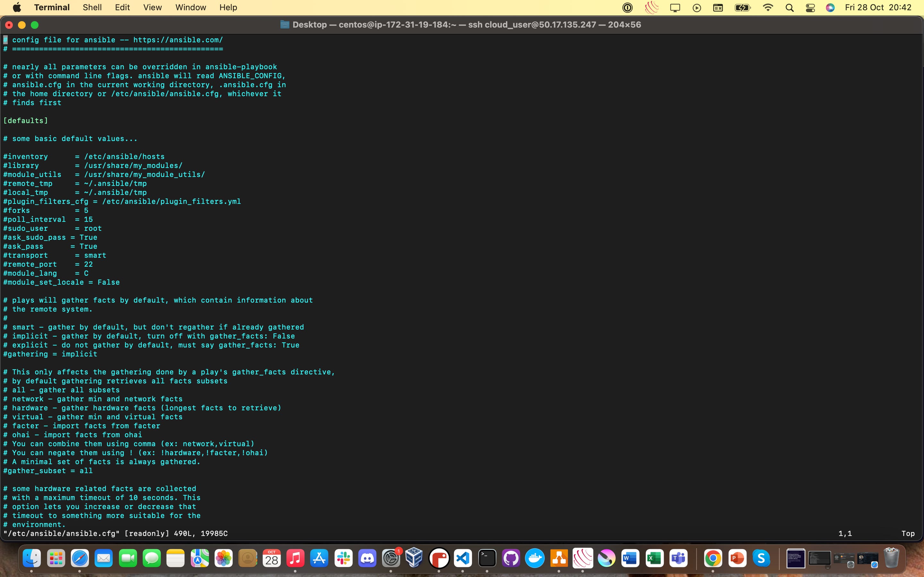924x577 pixels.
Task: Click the green full-screen window button
Action: click(35, 25)
